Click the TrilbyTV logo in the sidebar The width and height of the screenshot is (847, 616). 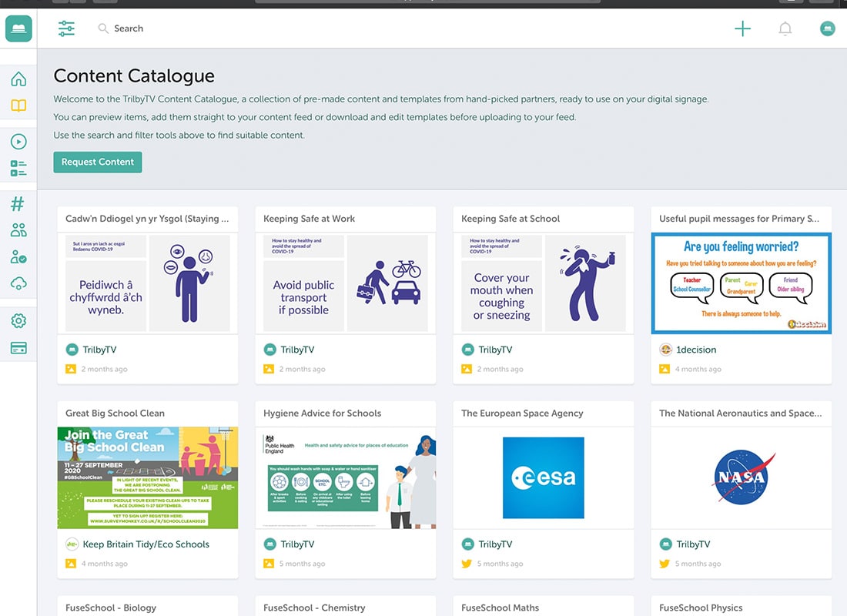point(18,28)
